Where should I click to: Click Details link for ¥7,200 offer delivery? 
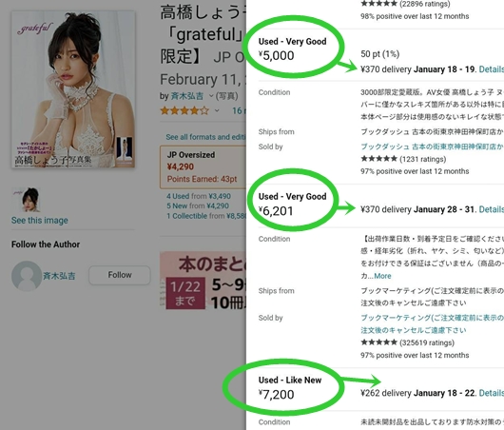492,393
